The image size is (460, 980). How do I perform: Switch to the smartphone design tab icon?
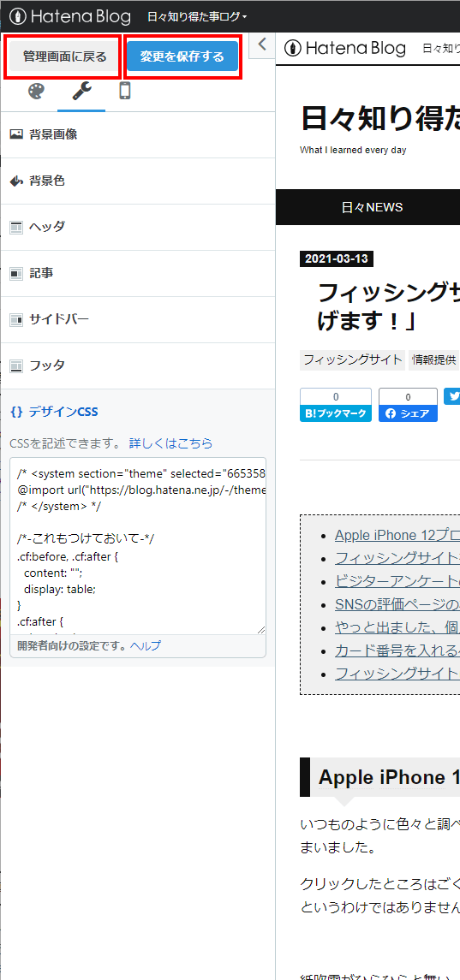click(125, 92)
